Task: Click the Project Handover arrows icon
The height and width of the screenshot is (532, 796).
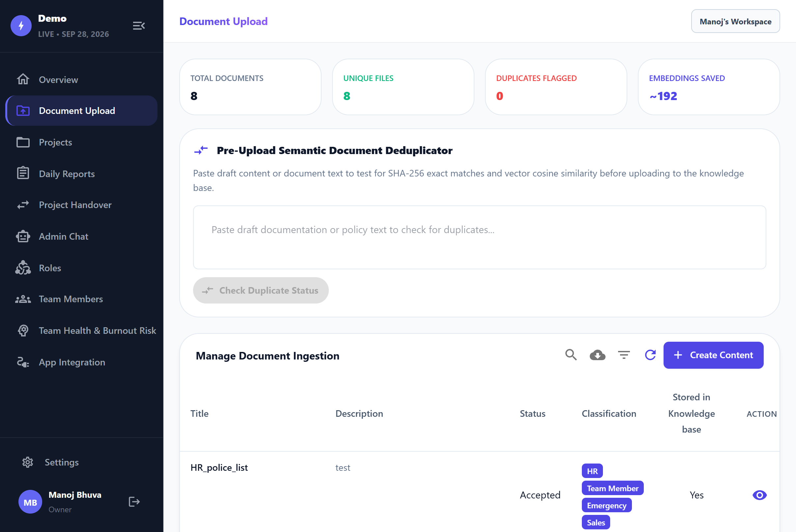Action: point(23,205)
